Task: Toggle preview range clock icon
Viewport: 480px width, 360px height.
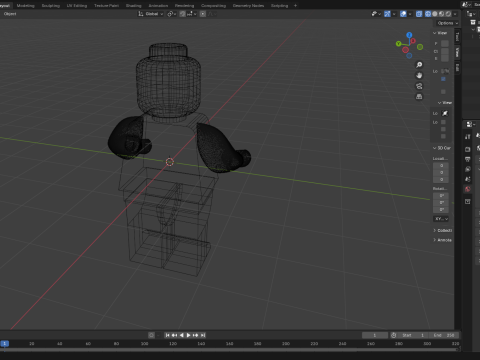Action: point(394,335)
